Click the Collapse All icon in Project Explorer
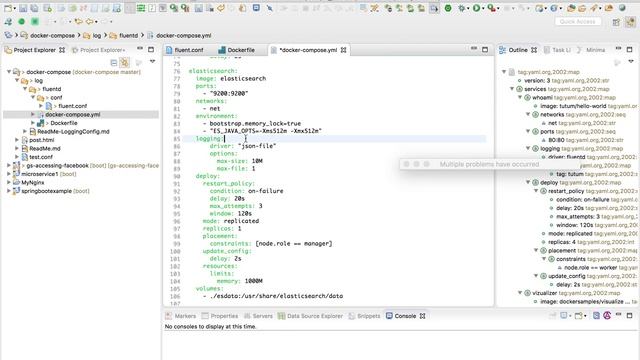The height and width of the screenshot is (360, 640). click(114, 62)
